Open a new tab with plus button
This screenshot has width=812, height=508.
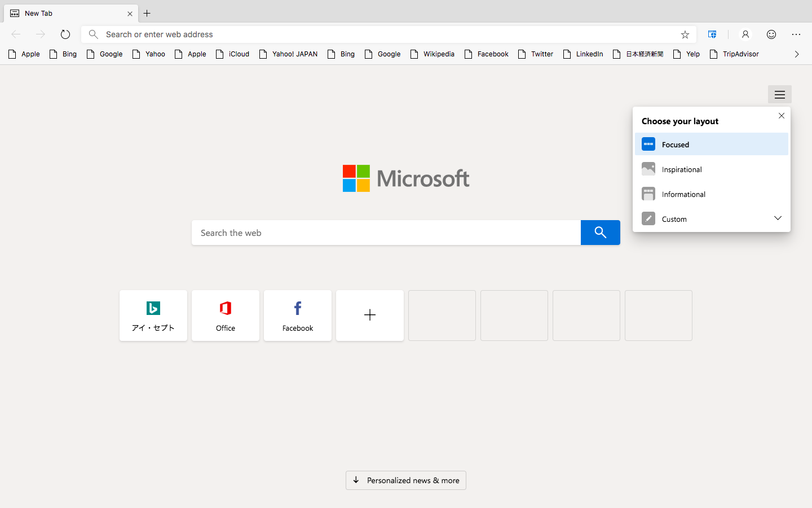[x=147, y=13]
